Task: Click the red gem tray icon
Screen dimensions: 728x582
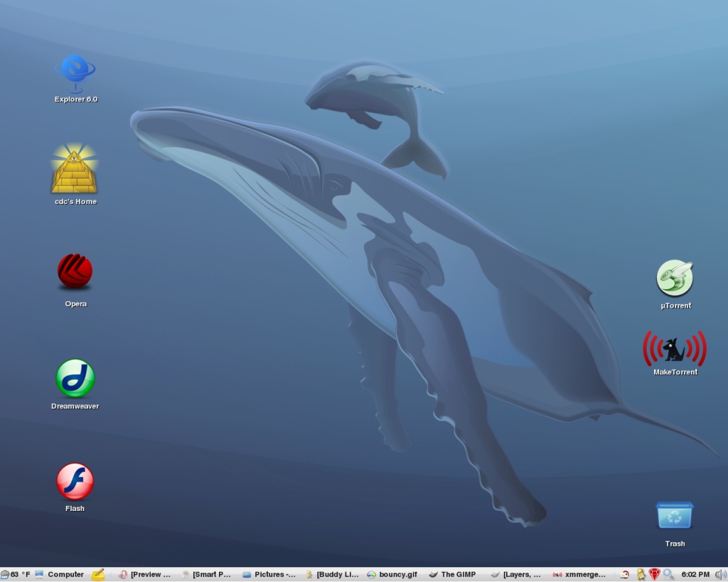Action: click(x=654, y=575)
